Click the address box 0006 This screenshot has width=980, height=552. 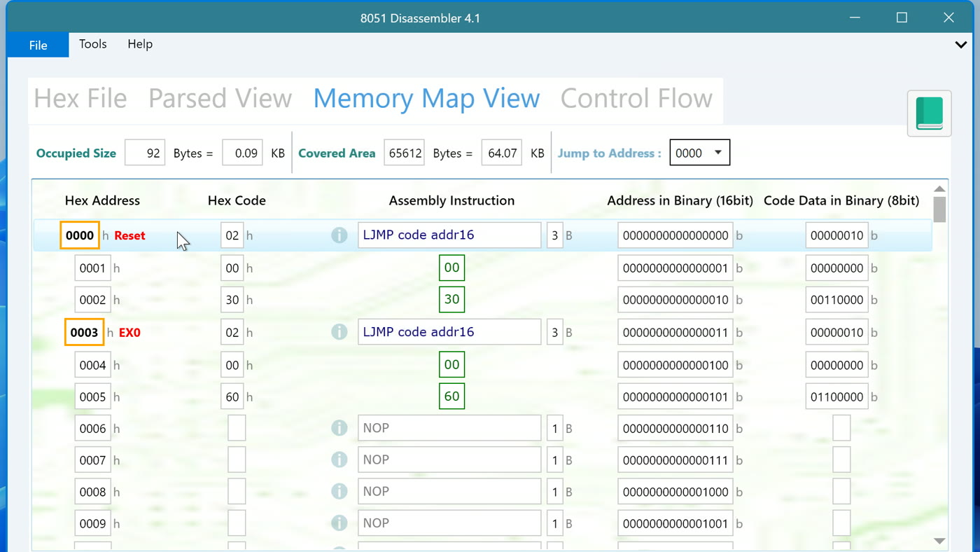pyautogui.click(x=92, y=428)
